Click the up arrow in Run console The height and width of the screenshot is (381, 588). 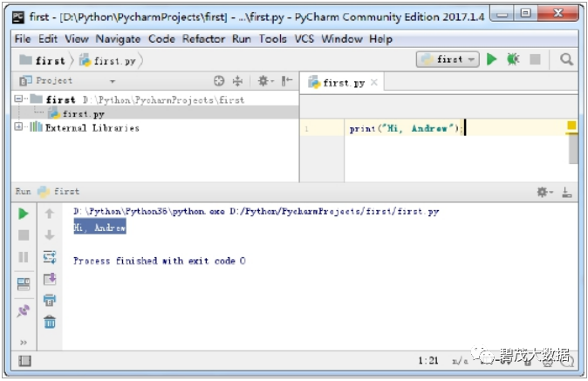click(x=50, y=214)
